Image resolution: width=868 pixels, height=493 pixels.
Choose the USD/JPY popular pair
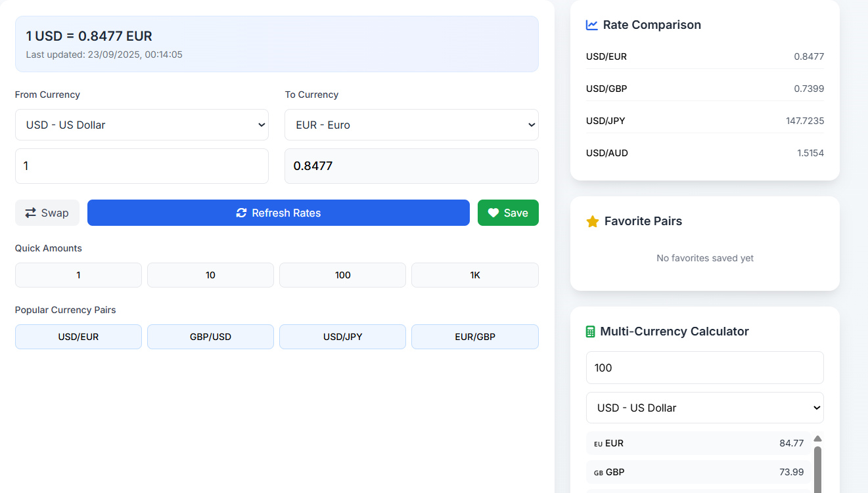point(342,337)
